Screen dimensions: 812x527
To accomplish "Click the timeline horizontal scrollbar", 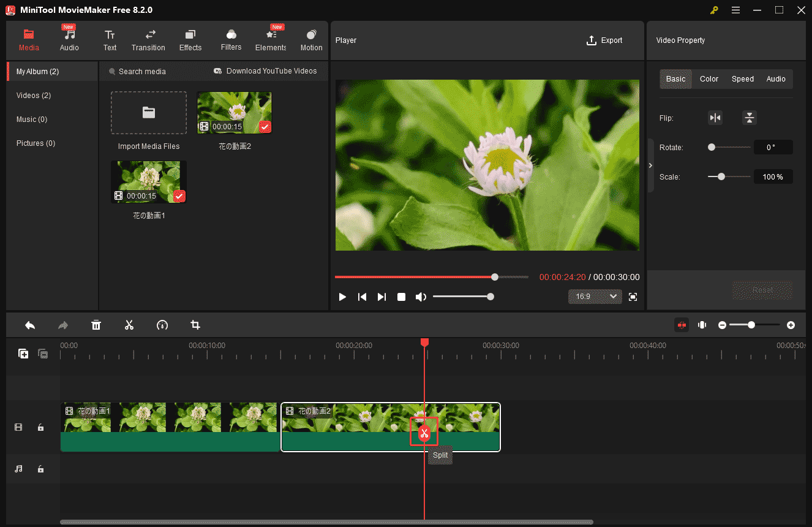I will (326, 522).
